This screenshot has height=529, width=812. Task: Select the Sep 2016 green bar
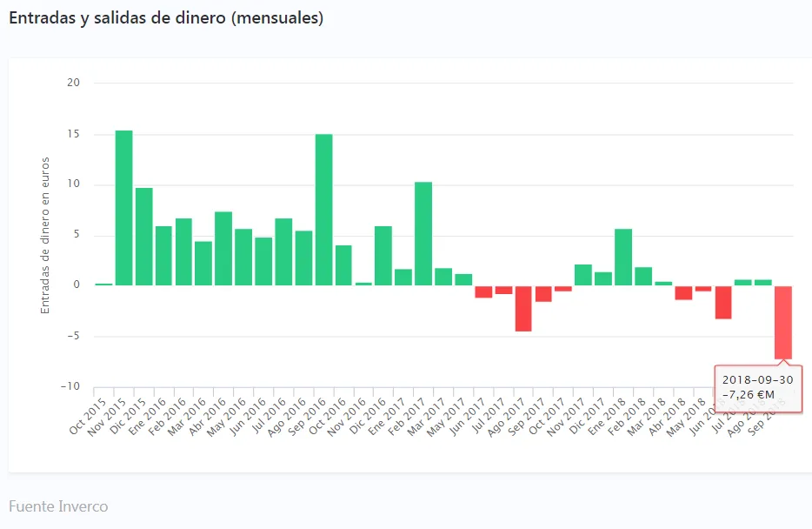point(323,210)
